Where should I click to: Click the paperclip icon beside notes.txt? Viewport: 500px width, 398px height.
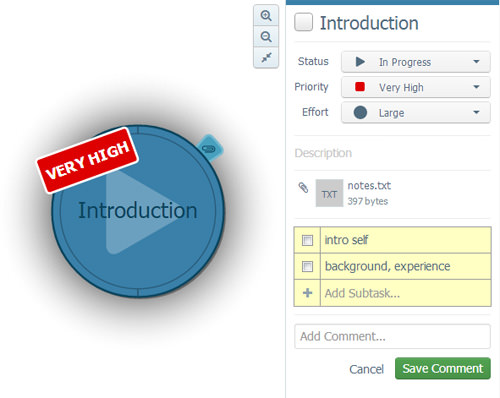tap(303, 187)
